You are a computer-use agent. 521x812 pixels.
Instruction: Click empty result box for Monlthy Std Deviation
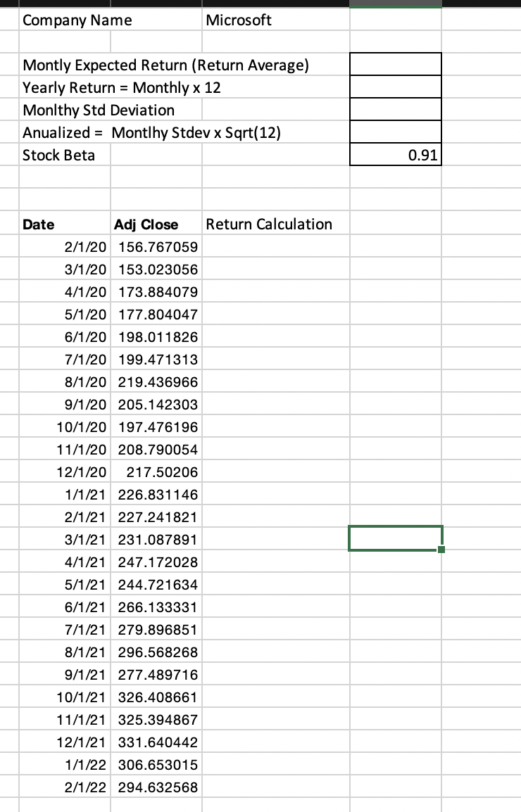tap(396, 109)
